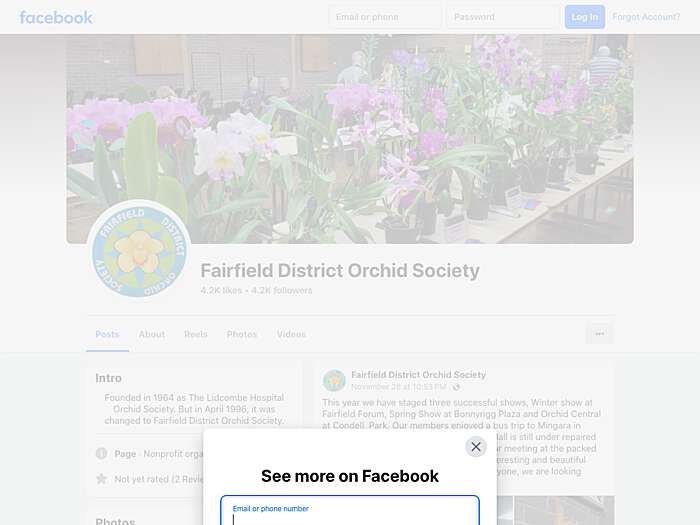Viewport: 700px width, 525px height.
Task: Click the Page info icon in Intro
Action: click(101, 454)
